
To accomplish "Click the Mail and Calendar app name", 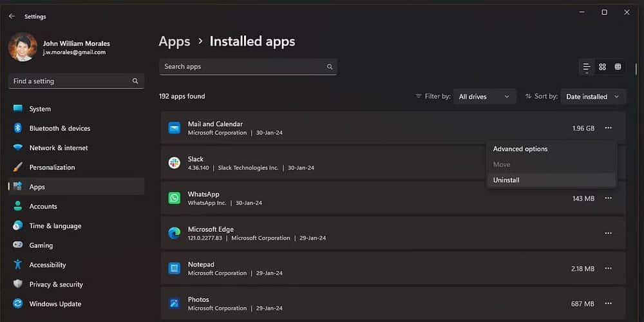I will click(x=215, y=124).
